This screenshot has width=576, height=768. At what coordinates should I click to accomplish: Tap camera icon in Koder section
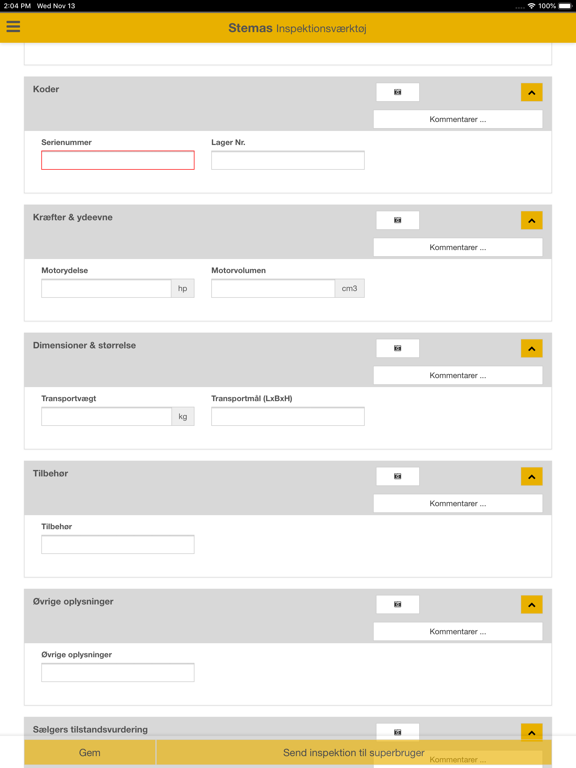(397, 92)
